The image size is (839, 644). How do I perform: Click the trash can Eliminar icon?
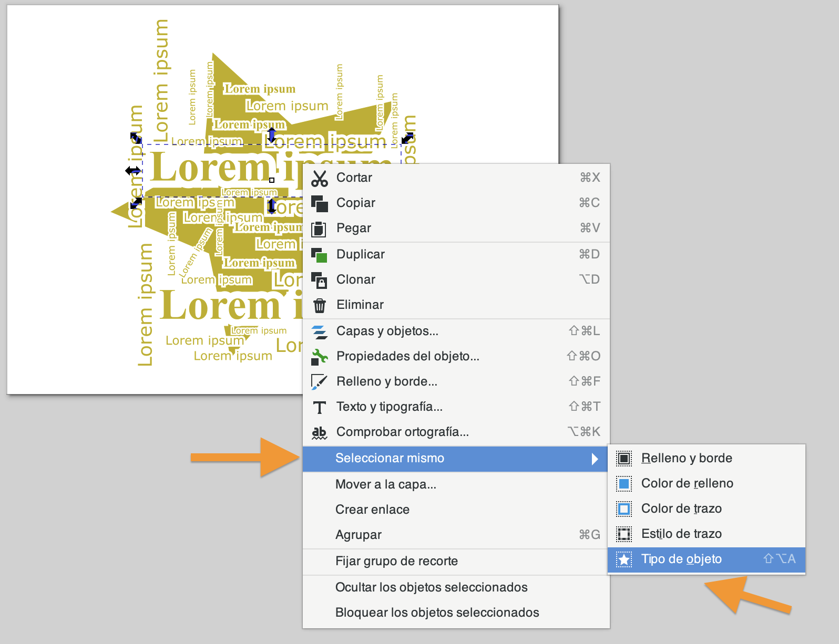319,305
